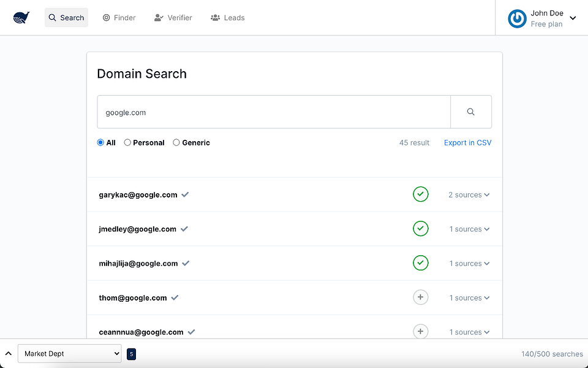Click the whale logo icon
This screenshot has height=368, width=588.
click(x=21, y=18)
